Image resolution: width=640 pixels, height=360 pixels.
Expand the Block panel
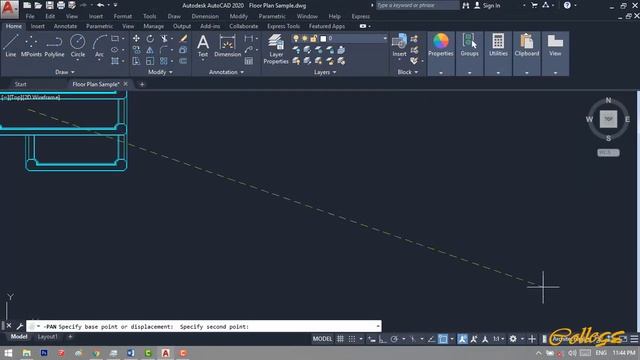[x=407, y=72]
